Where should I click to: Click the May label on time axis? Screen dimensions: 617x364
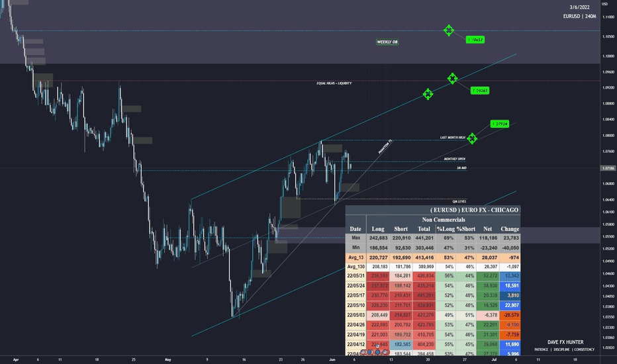pos(168,359)
